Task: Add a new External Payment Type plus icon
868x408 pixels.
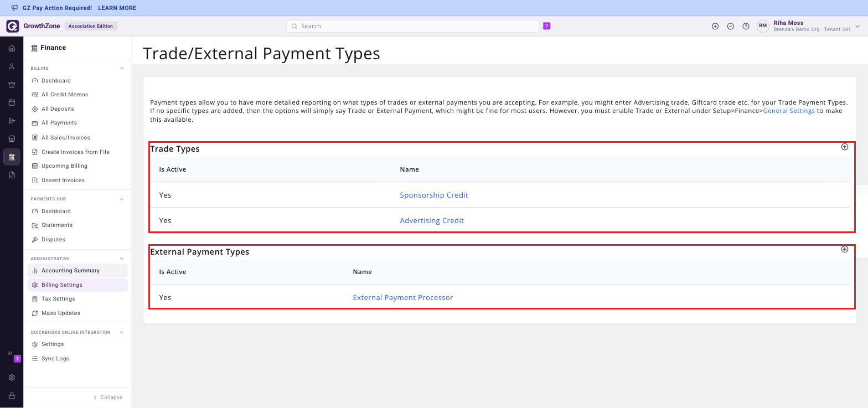Action: click(x=845, y=249)
